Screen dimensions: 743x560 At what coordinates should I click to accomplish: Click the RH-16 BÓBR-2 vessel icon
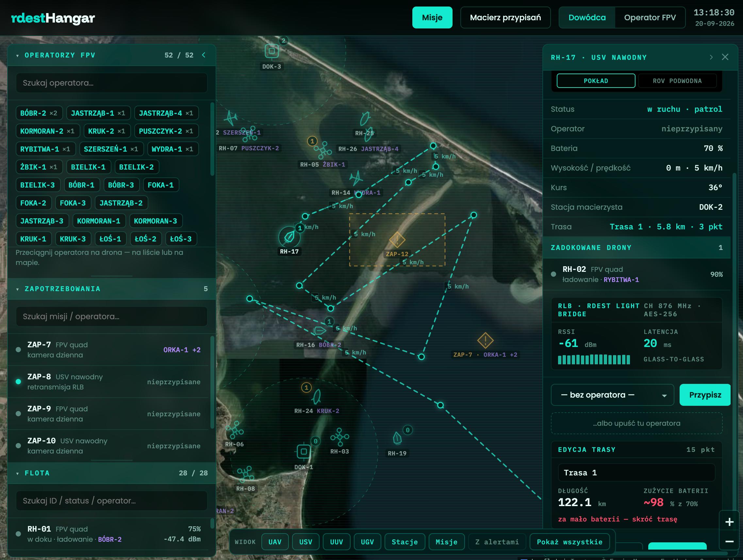(x=320, y=331)
